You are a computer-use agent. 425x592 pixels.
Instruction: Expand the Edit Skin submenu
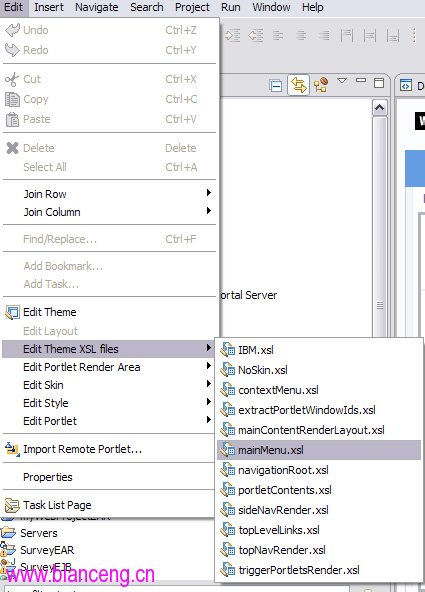[109, 385]
